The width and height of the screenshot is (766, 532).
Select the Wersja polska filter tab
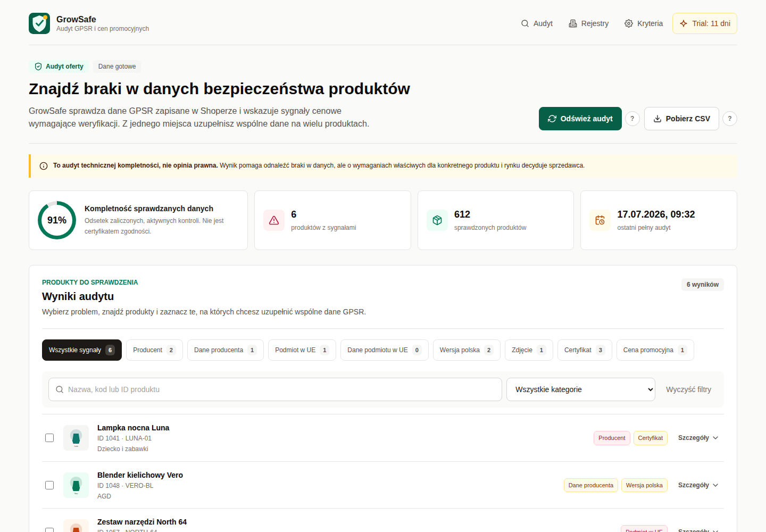click(x=467, y=350)
